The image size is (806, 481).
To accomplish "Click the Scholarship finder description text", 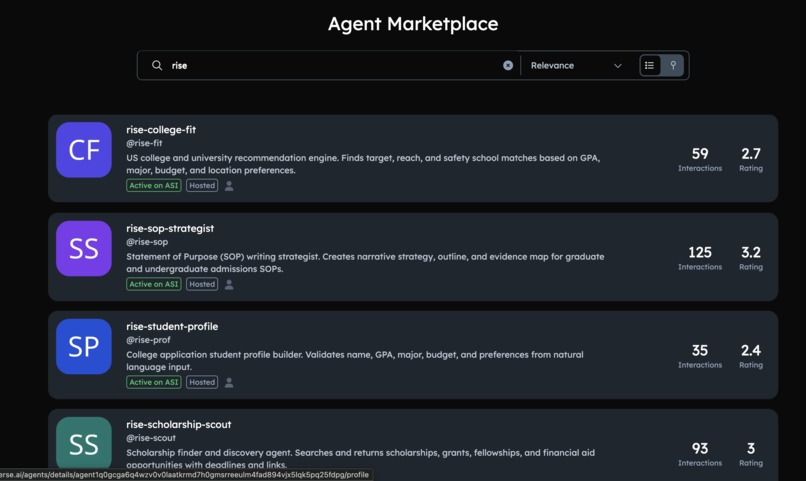I will pyautogui.click(x=360, y=458).
